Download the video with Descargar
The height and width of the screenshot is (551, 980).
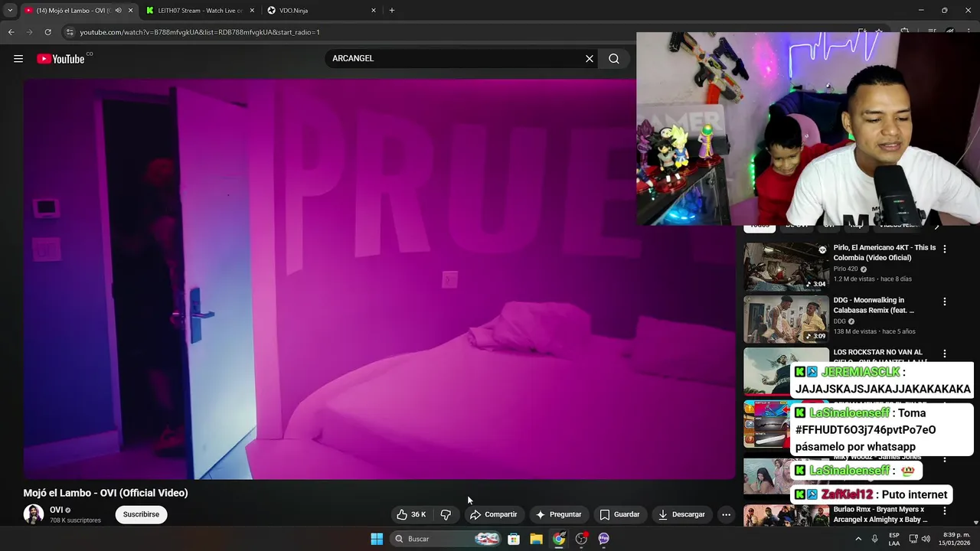[681, 514]
